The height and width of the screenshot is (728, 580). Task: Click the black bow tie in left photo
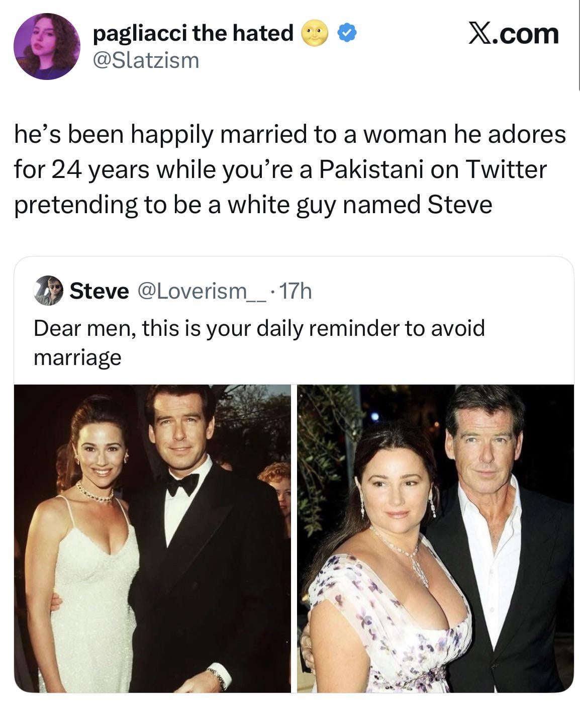[x=183, y=484]
